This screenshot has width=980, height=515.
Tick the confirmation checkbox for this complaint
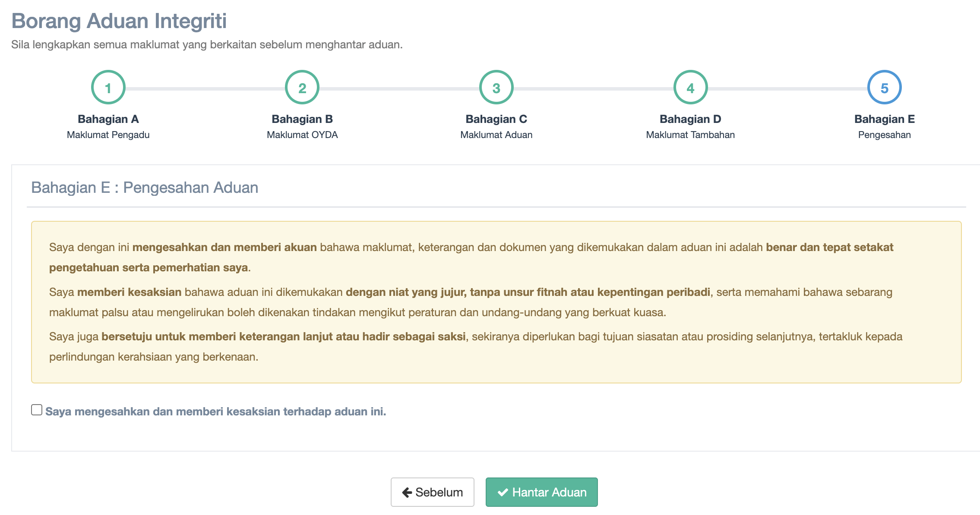(x=37, y=410)
